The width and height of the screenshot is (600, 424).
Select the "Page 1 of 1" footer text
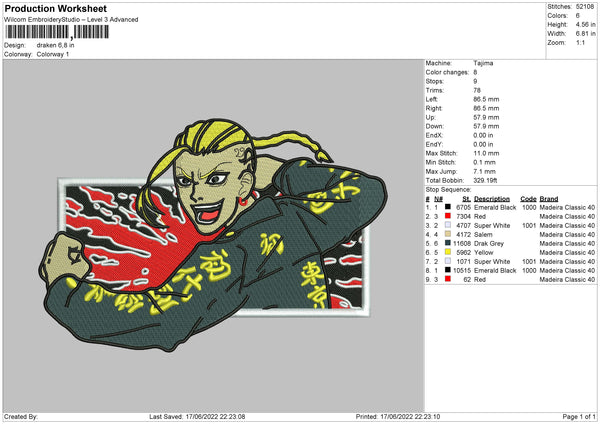click(579, 416)
